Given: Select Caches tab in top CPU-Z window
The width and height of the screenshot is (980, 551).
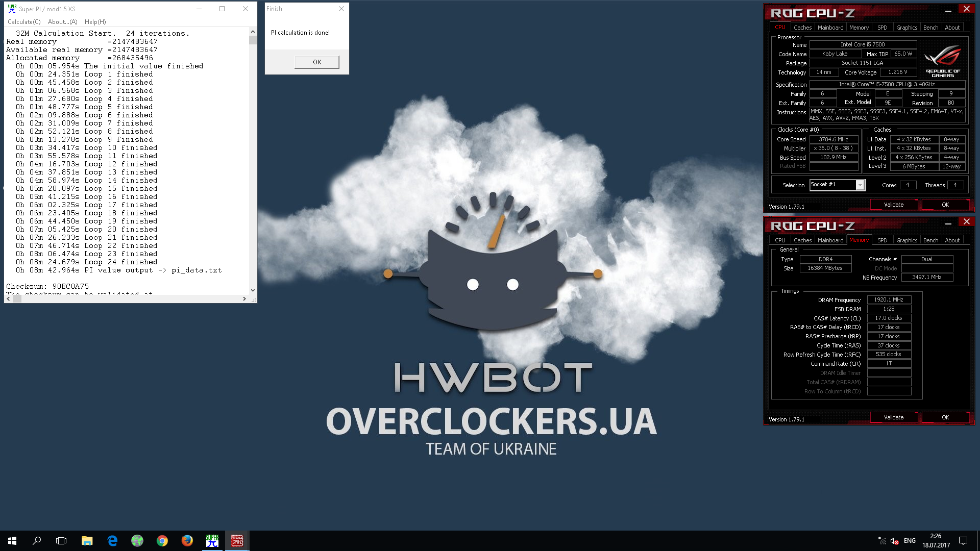Looking at the screenshot, I should click(802, 28).
